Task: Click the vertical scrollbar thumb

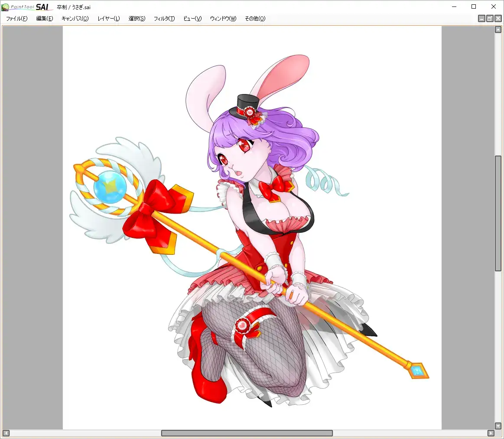Action: [x=498, y=213]
